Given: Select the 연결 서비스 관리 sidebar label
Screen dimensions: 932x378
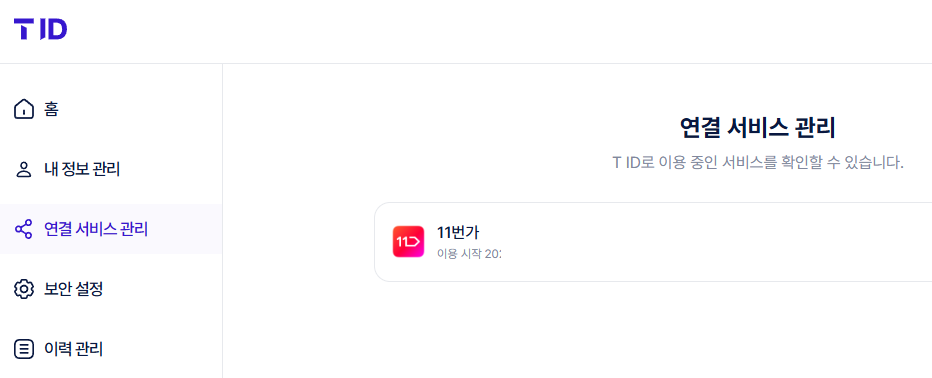Looking at the screenshot, I should tap(96, 229).
